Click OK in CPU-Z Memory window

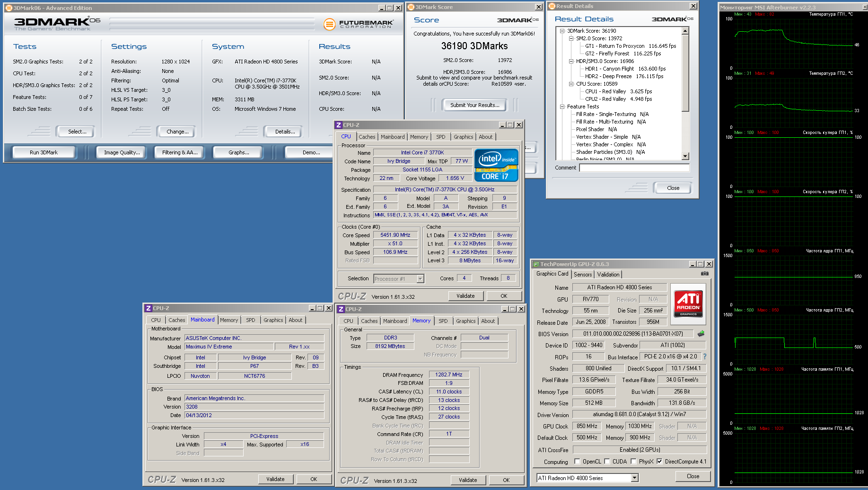(x=506, y=480)
